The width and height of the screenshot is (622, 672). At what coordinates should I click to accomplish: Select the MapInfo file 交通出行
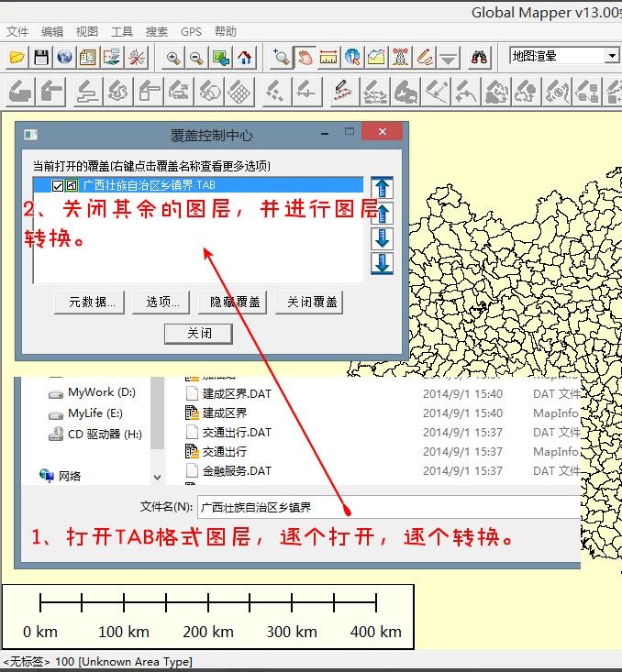[217, 452]
